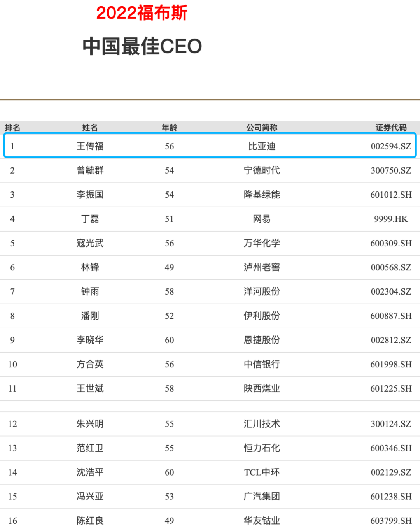
Task: Click stock code 601998.SH
Action: click(391, 364)
